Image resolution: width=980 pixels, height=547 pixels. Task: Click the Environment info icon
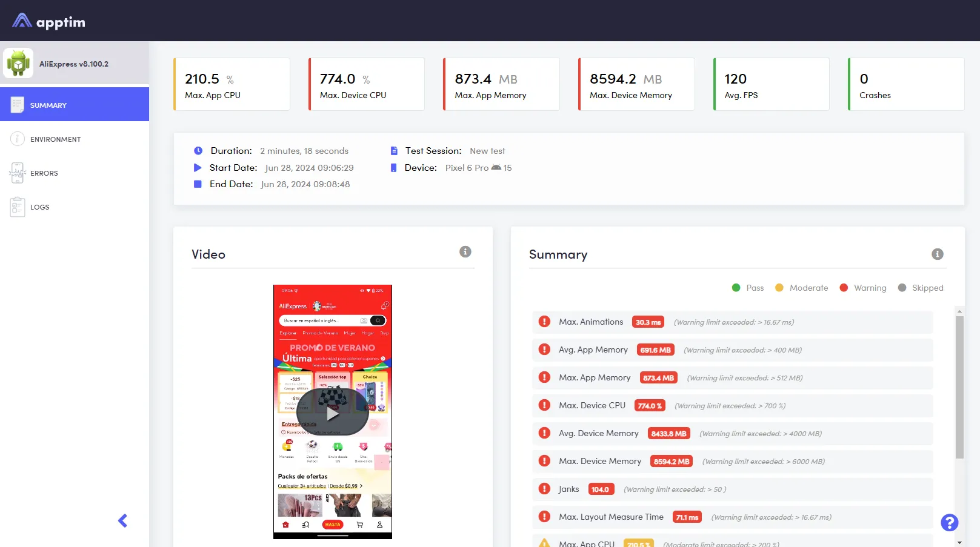(x=17, y=139)
